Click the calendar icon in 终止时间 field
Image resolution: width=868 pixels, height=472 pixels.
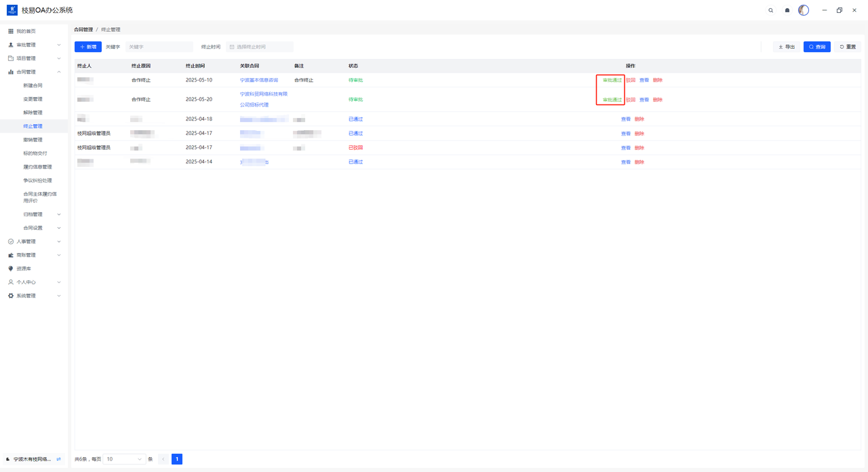click(232, 47)
